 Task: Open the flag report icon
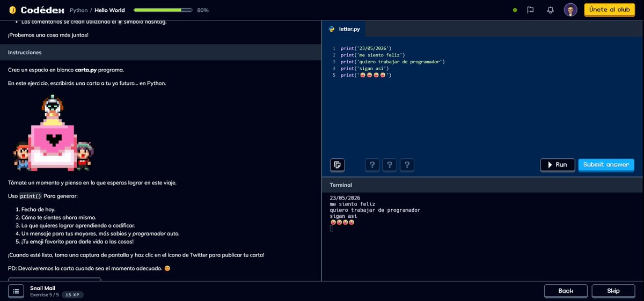coord(530,10)
